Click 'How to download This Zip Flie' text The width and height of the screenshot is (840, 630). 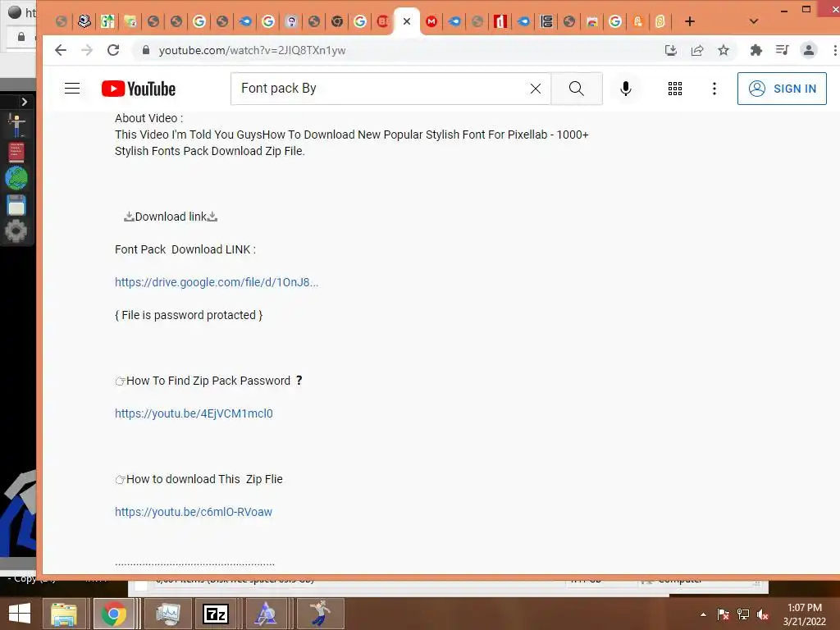pyautogui.click(x=204, y=479)
